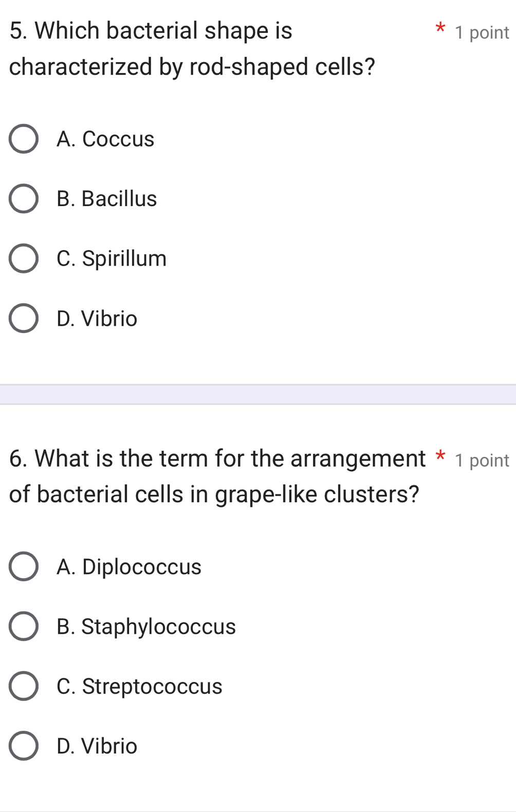
Task: Choose the C. Streptococcus radio button
Action: coord(24,686)
